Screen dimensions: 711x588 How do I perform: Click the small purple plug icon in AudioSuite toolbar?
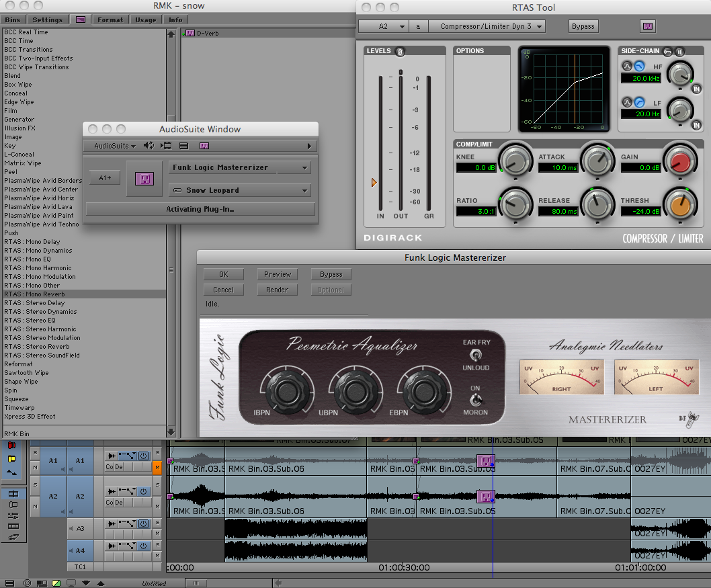coord(204,146)
